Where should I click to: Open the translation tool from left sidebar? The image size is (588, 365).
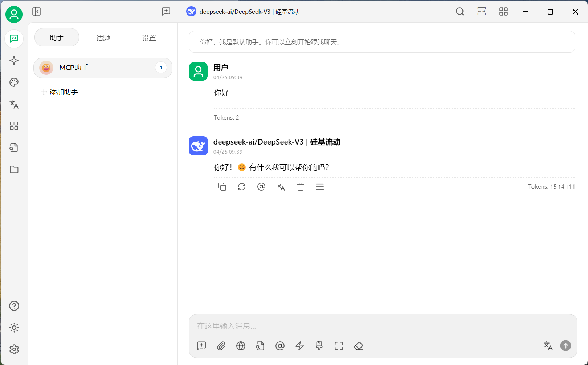click(14, 104)
